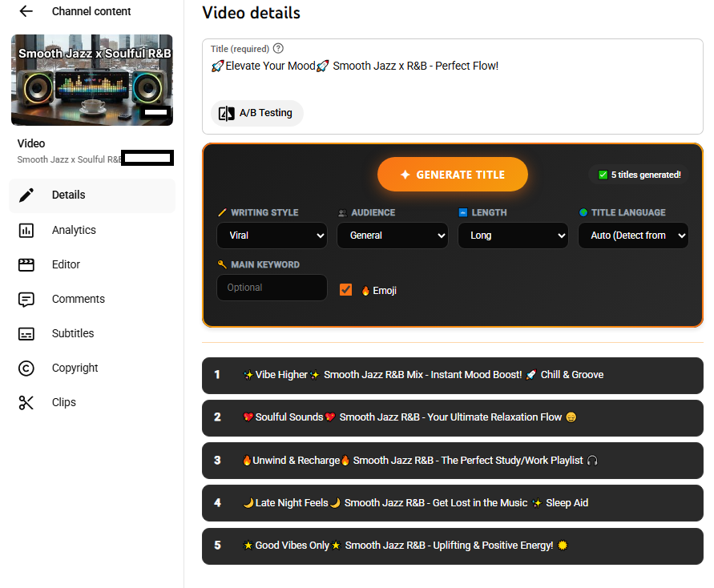Click the Subtitles icon in sidebar
This screenshot has height=588, width=714.
[x=26, y=333]
